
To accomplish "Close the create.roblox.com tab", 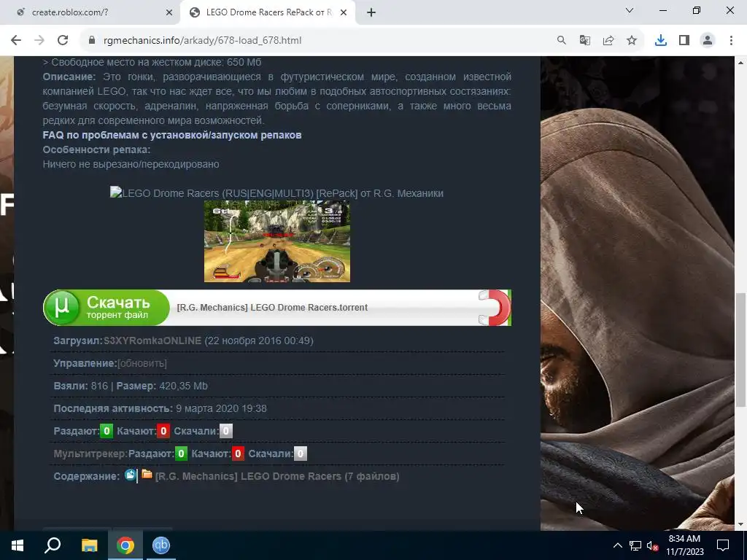I will pyautogui.click(x=169, y=12).
